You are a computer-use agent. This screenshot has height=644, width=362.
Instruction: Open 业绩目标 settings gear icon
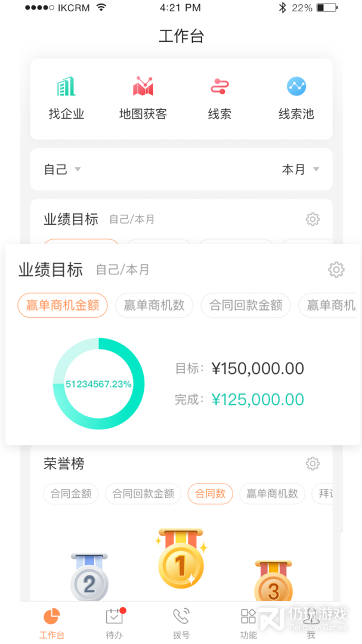(336, 270)
